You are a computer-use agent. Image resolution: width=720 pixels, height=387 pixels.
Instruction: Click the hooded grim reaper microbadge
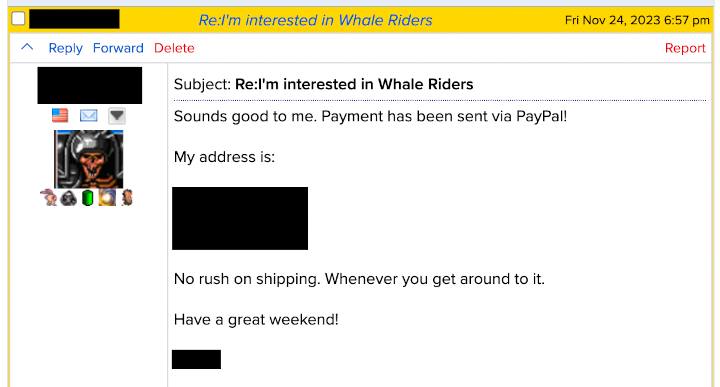(x=68, y=198)
